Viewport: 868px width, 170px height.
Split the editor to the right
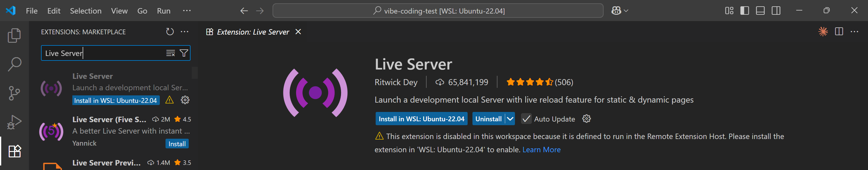click(839, 32)
